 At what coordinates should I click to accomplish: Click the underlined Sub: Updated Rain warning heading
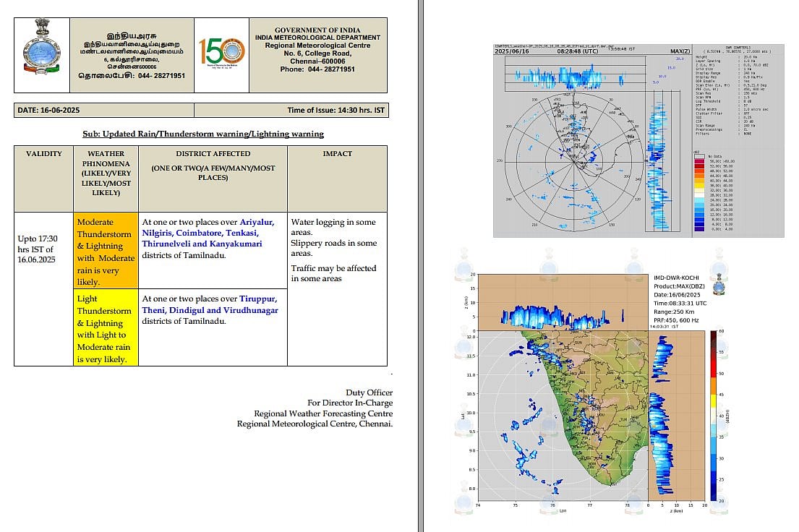pyautogui.click(x=203, y=134)
